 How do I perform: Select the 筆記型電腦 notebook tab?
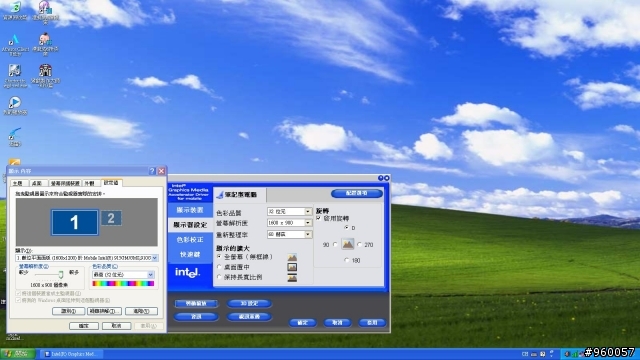tap(240, 195)
